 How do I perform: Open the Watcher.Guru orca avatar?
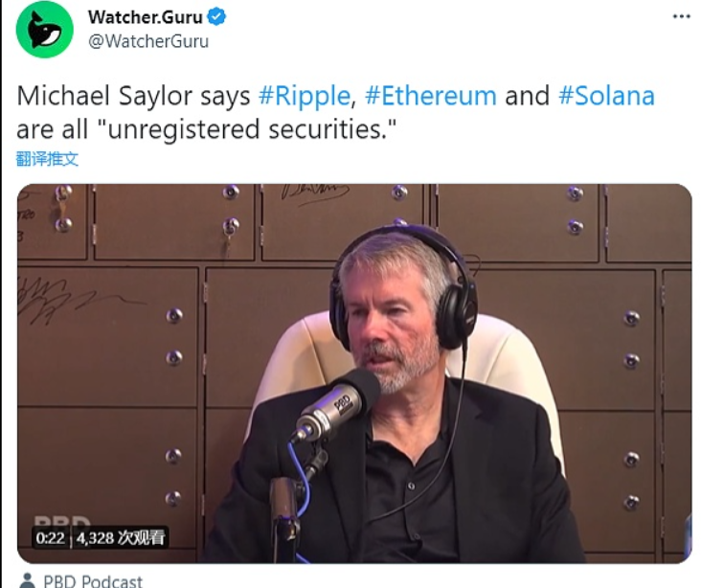[x=44, y=30]
